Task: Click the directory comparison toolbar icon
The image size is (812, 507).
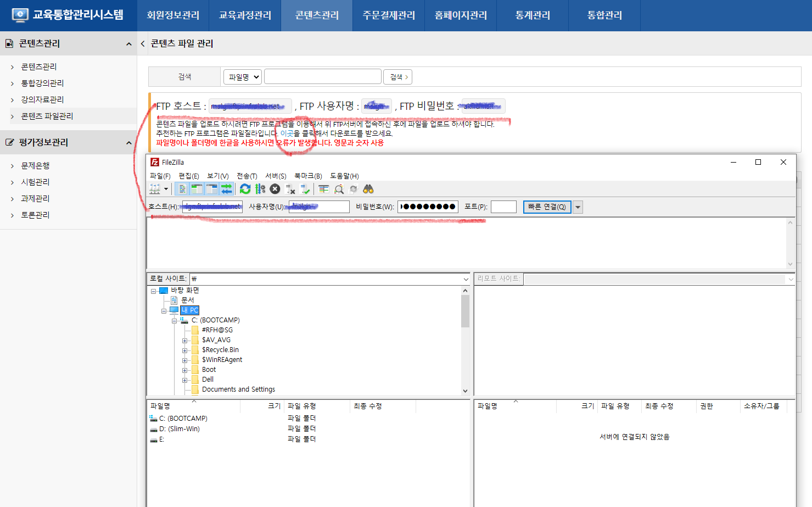Action: pos(339,189)
